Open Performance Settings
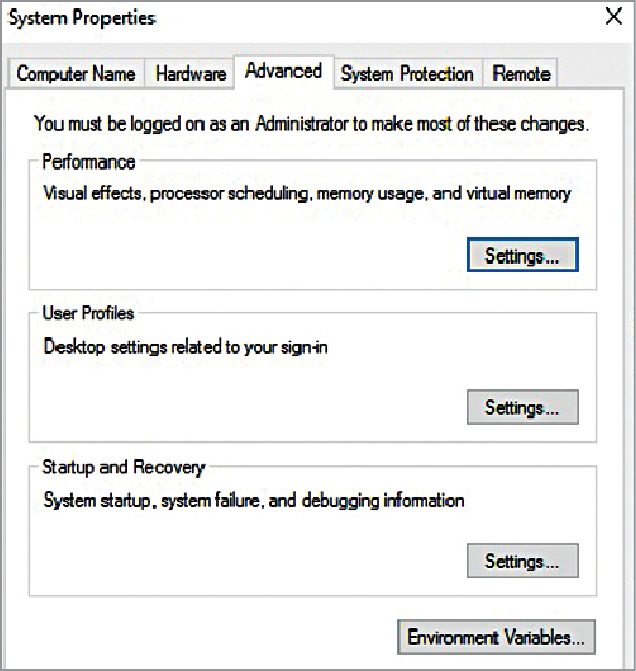Screen dimensions: 636x671 (522, 256)
